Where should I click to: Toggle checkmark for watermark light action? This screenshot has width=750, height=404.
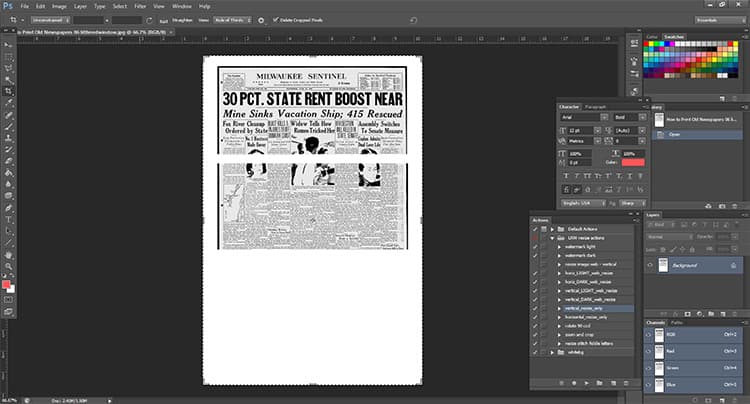click(x=535, y=247)
